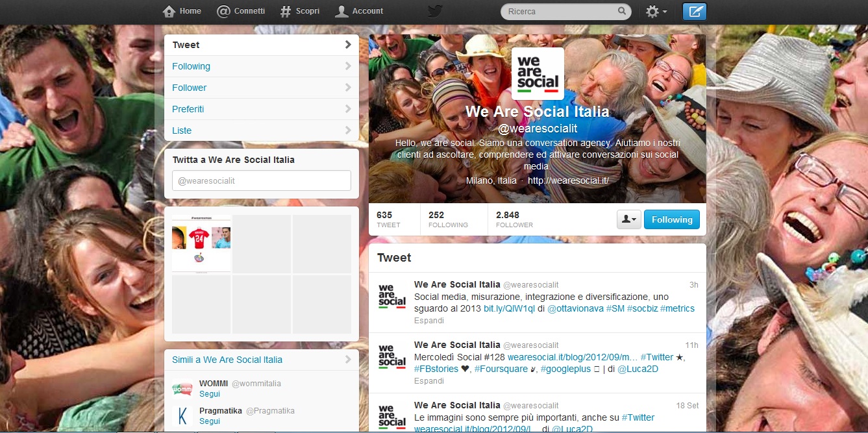Go to Home in top navigation
The image size is (868, 433).
tap(182, 11)
